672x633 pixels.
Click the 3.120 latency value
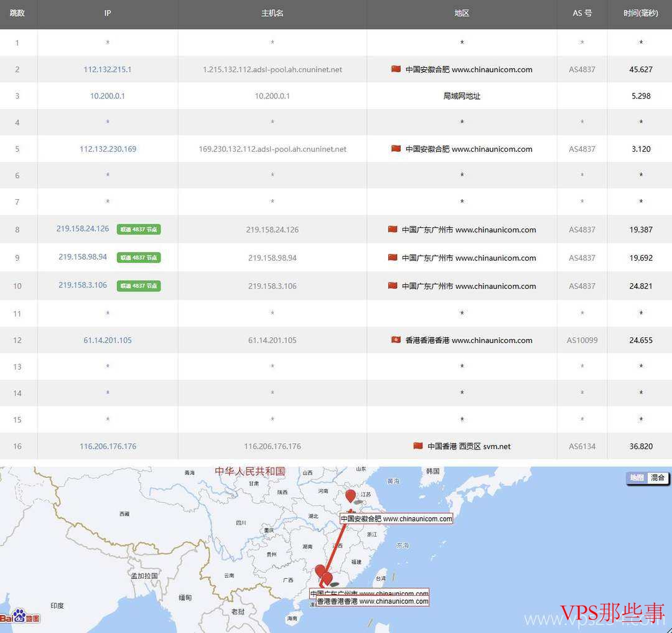tap(641, 149)
